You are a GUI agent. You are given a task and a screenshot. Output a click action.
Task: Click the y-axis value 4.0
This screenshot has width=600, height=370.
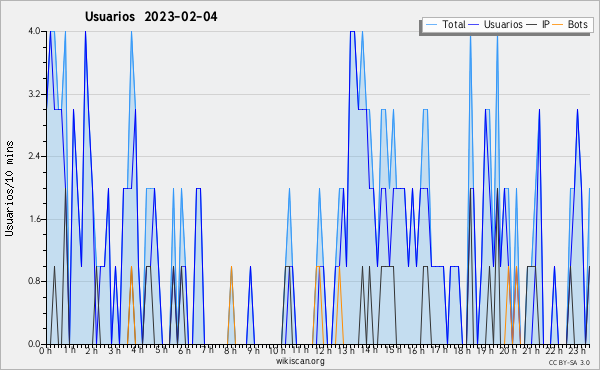34,31
